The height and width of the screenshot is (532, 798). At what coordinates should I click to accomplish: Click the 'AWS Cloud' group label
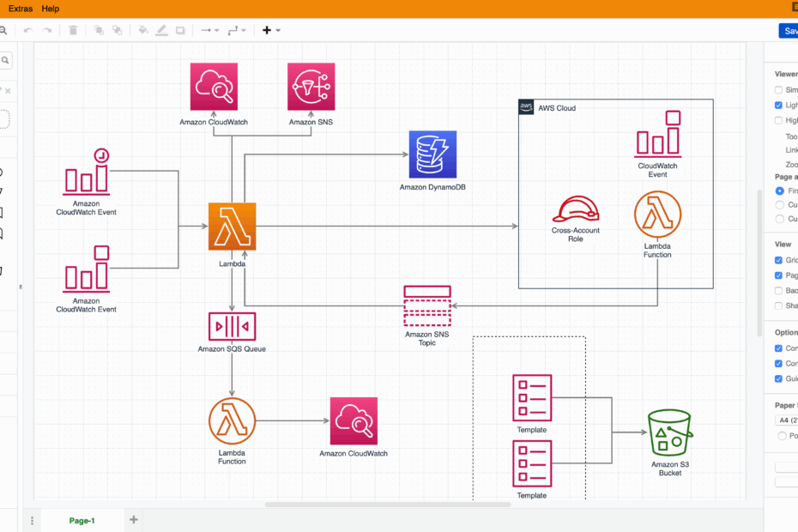[557, 108]
